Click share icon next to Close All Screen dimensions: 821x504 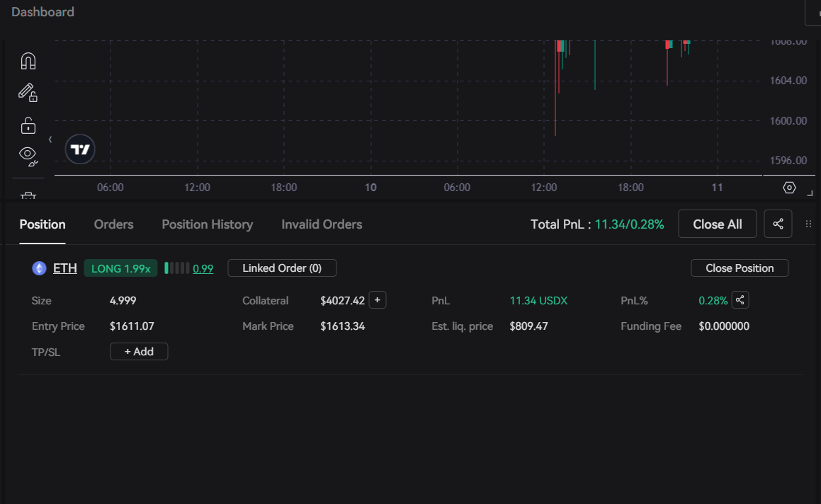point(778,224)
